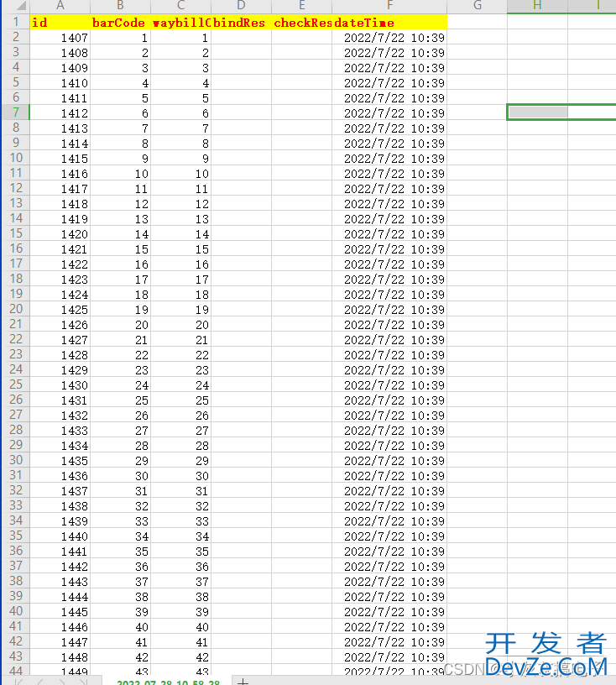Open the green-labeled sheet tab
This screenshot has height=685, width=616.
pos(169,682)
